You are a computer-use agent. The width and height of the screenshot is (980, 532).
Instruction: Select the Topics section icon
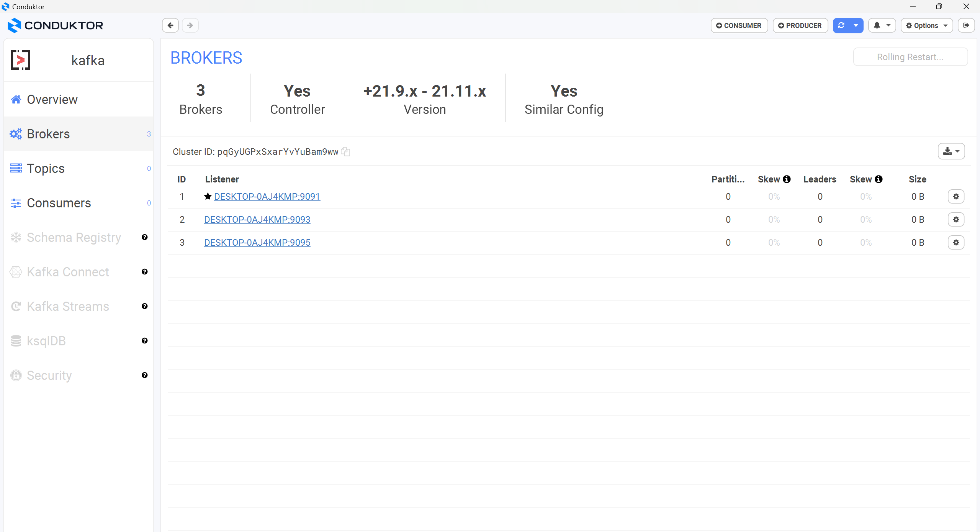point(16,168)
